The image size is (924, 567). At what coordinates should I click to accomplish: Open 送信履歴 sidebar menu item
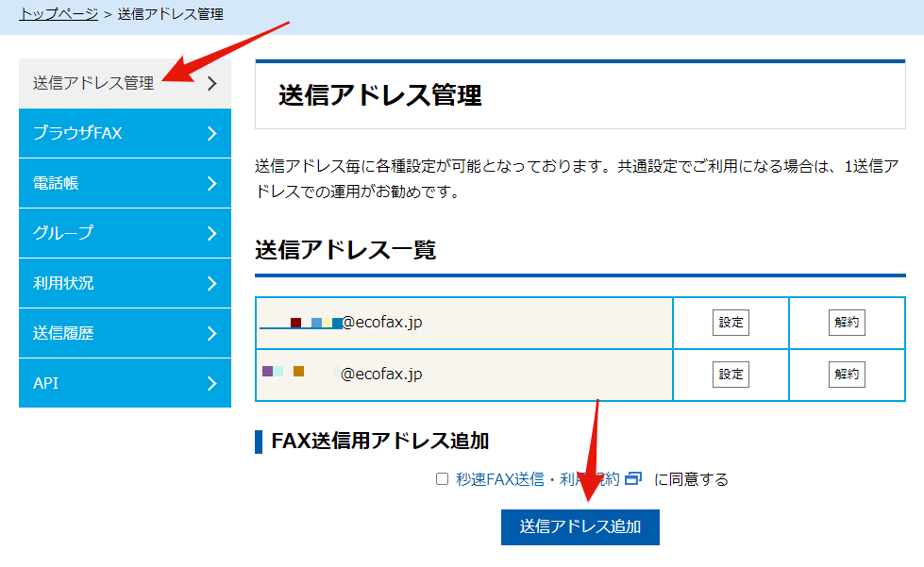[125, 333]
